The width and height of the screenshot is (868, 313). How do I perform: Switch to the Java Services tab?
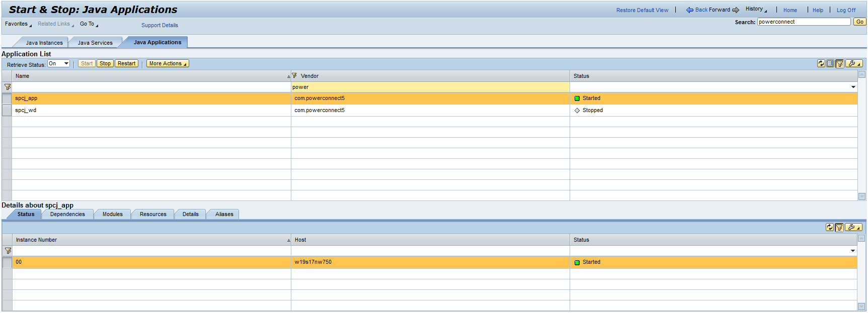pyautogui.click(x=95, y=43)
